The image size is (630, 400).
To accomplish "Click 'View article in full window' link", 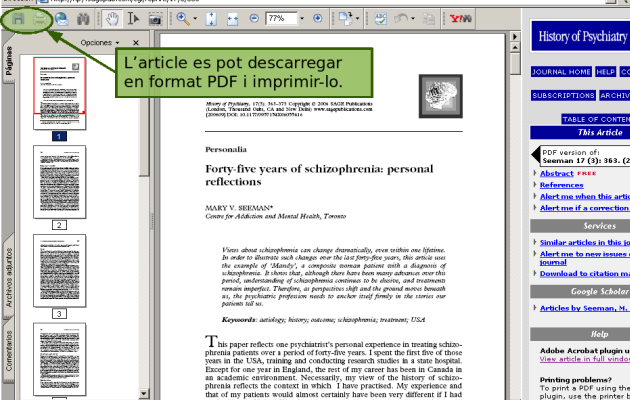I will pyautogui.click(x=585, y=359).
